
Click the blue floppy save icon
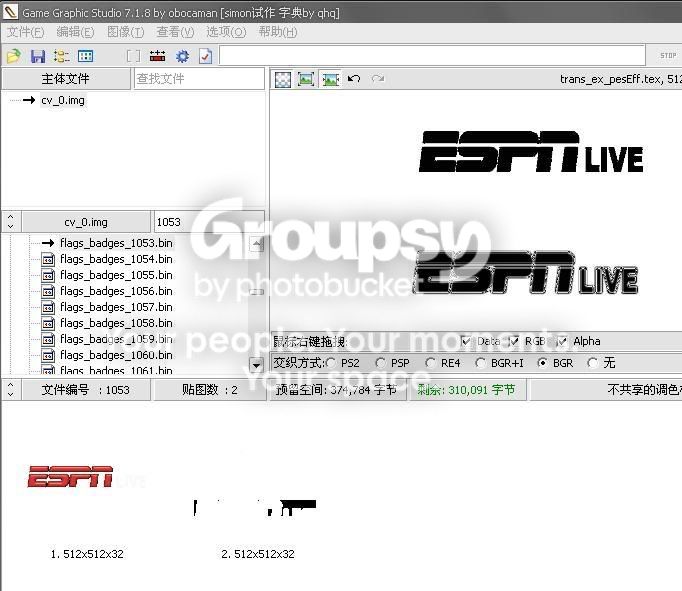(38, 56)
